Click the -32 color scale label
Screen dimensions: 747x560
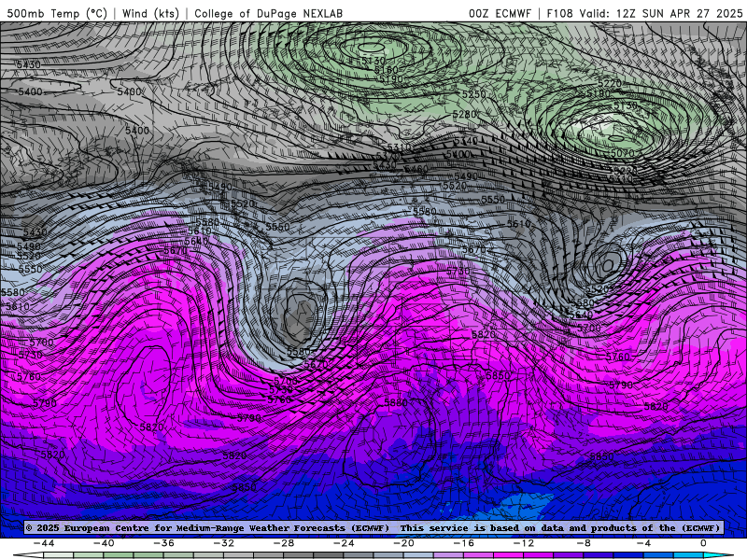[x=224, y=543]
